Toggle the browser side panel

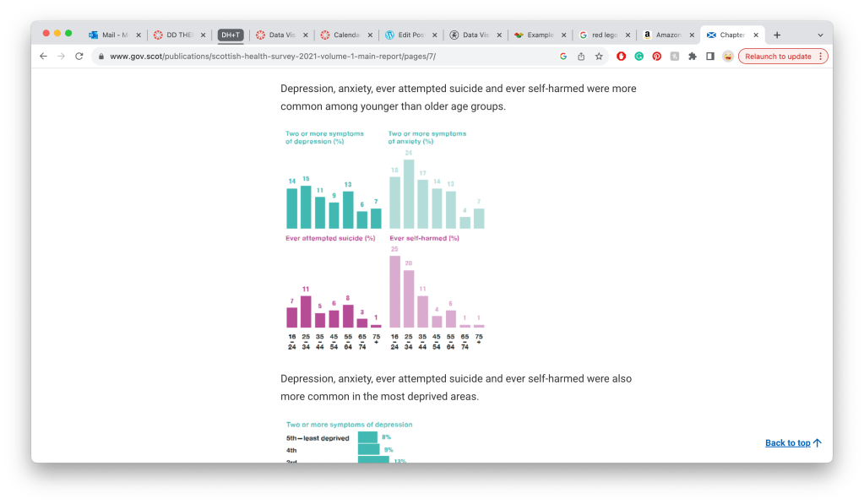click(710, 57)
